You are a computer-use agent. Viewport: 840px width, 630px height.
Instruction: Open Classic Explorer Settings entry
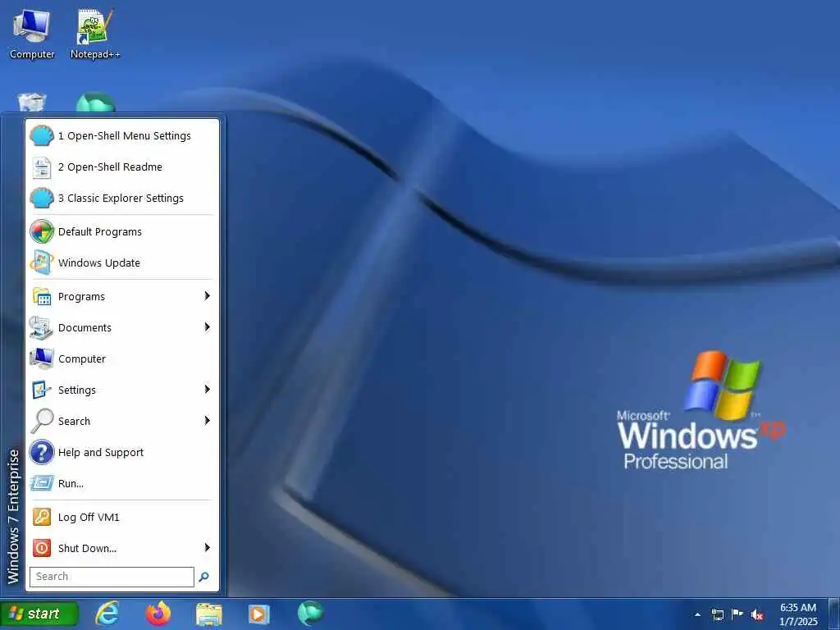(x=122, y=199)
